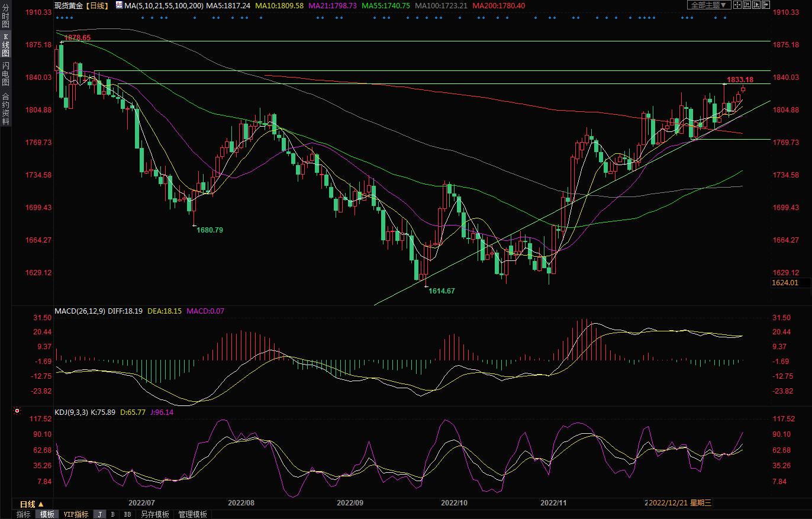Image resolution: width=812 pixels, height=519 pixels.
Task: Toggle the BB template button
Action: click(127, 514)
